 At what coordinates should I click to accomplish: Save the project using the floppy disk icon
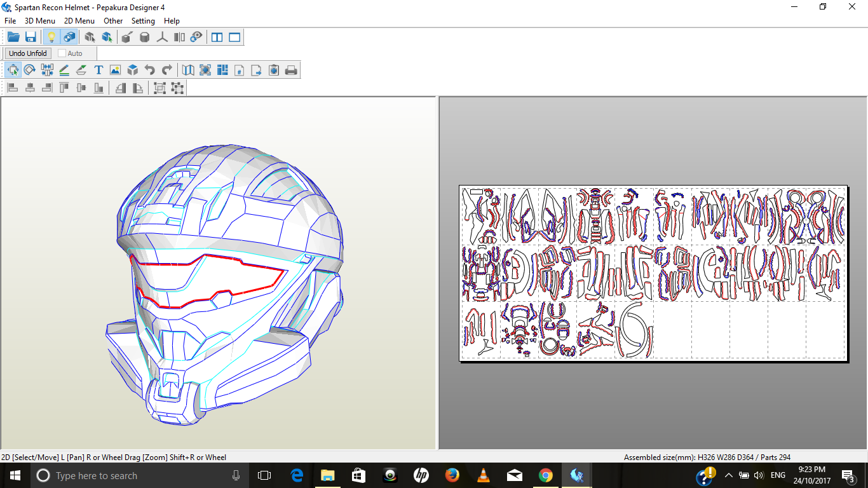[x=31, y=37]
